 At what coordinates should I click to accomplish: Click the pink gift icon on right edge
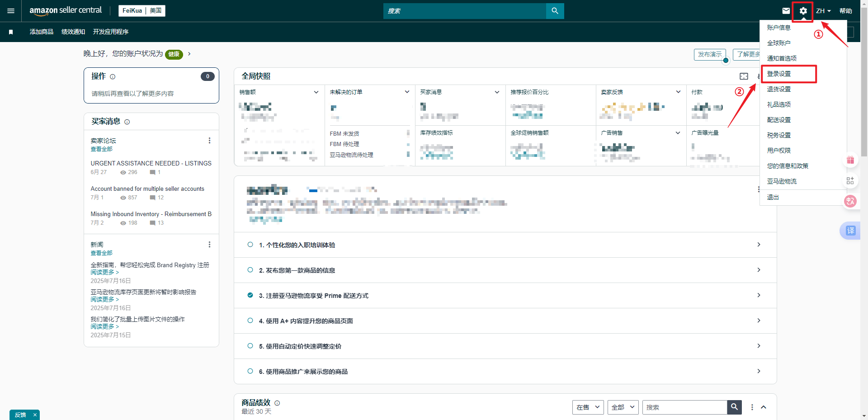click(850, 160)
